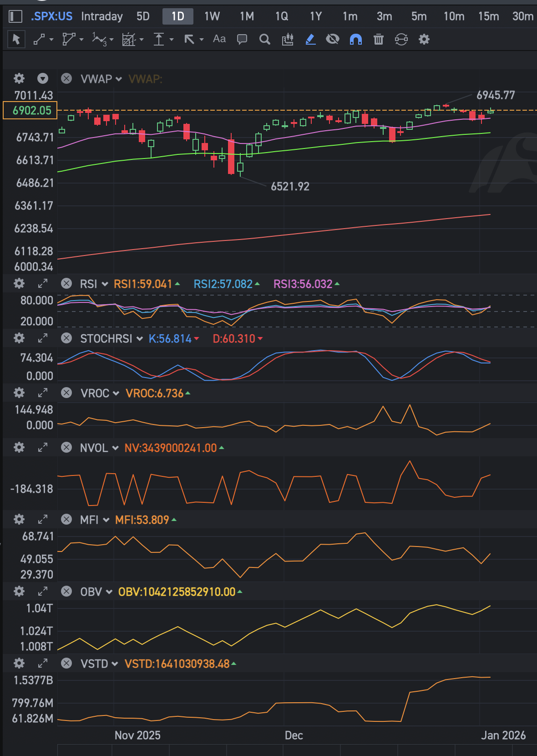Click the sync drawings icon
This screenshot has width=537, height=756.
pos(401,40)
